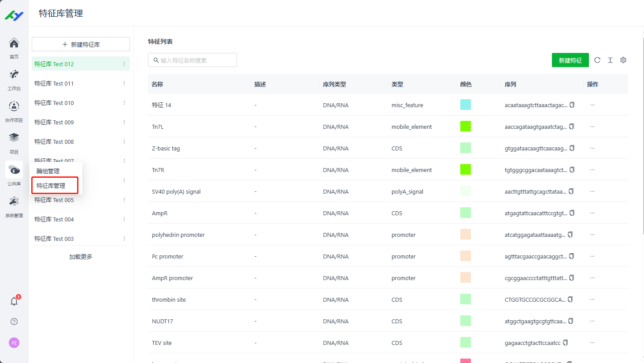The width and height of the screenshot is (644, 363).
Task: Open System Management (系统管理) wrench icon
Action: 14,202
